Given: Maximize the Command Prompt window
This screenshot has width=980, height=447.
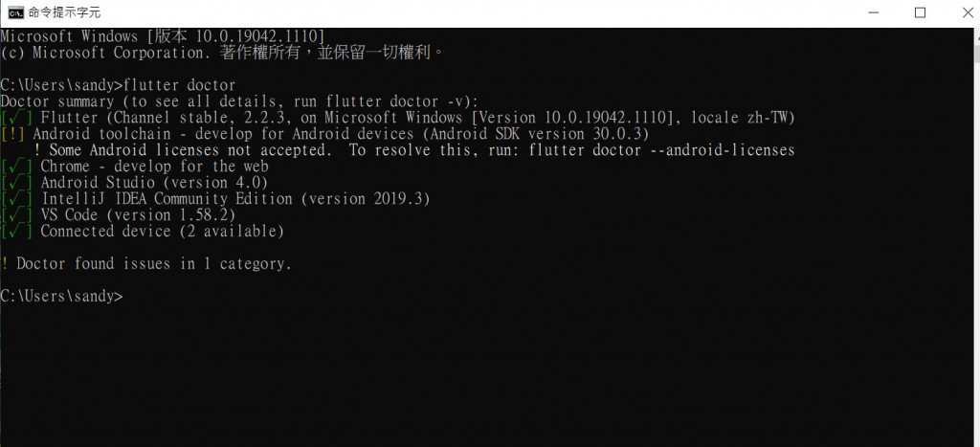Looking at the screenshot, I should point(920,12).
